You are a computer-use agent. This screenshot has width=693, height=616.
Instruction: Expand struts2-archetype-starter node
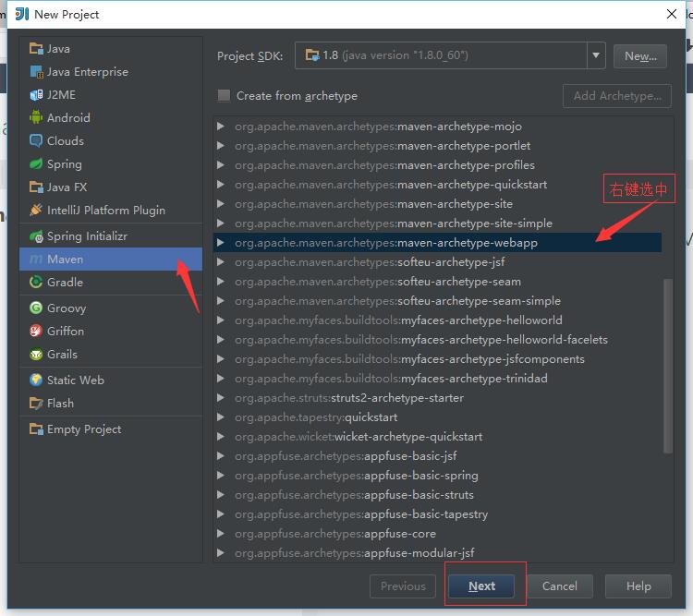point(221,398)
